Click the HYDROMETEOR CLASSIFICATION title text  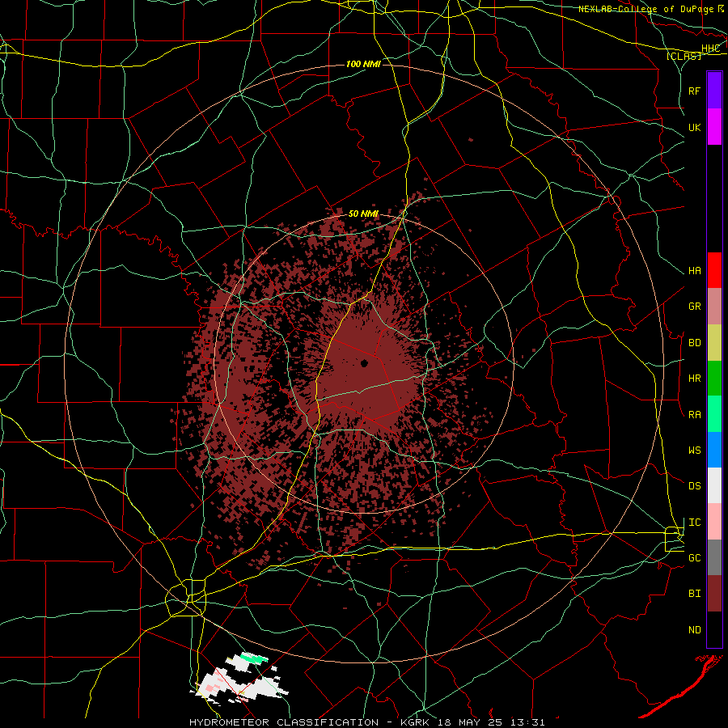tap(284, 722)
